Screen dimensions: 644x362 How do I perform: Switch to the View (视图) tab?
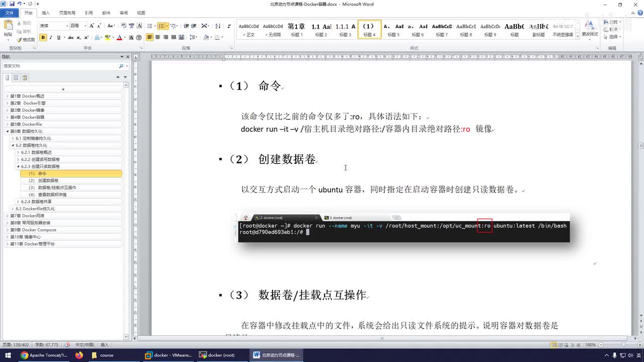click(141, 13)
